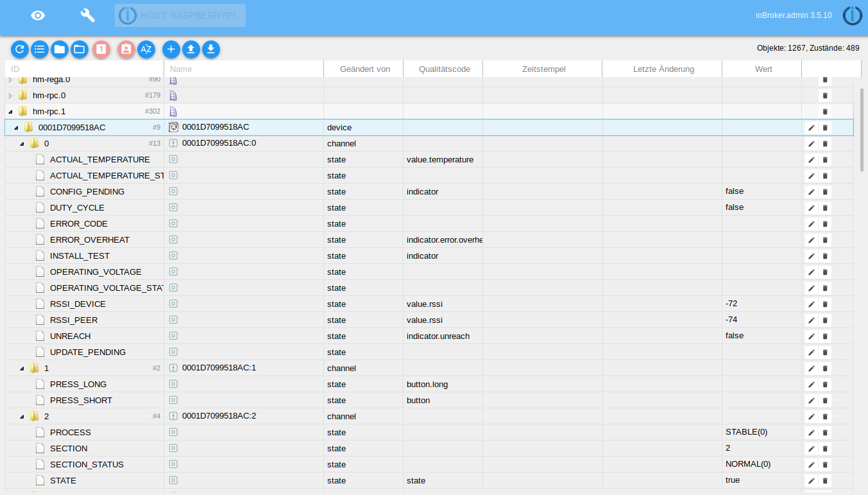Delete the hm-rpc.0 adapter row
The width and height of the screenshot is (868, 495).
(x=825, y=96)
